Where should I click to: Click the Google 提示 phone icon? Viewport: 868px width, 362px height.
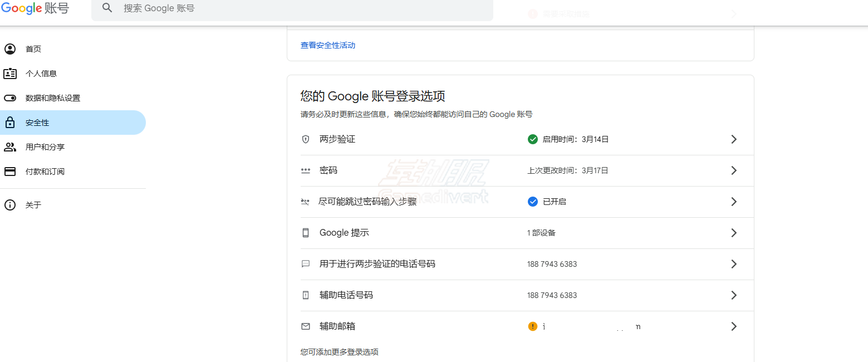tap(305, 233)
